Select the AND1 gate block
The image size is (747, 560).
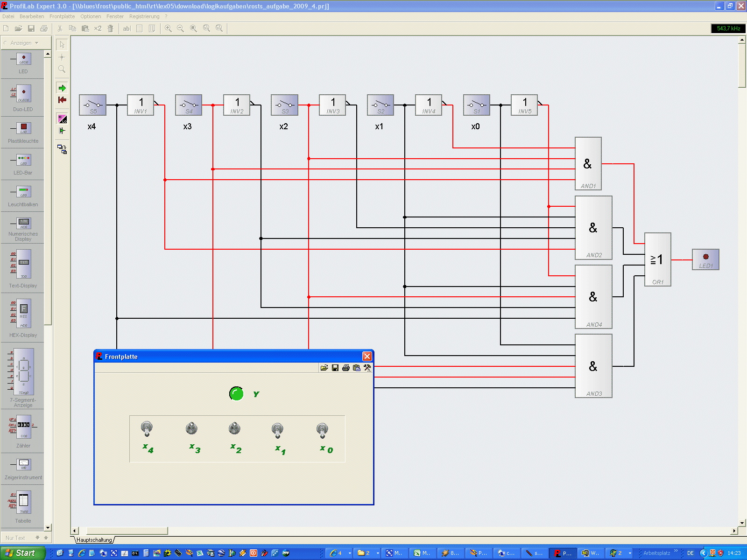point(588,163)
